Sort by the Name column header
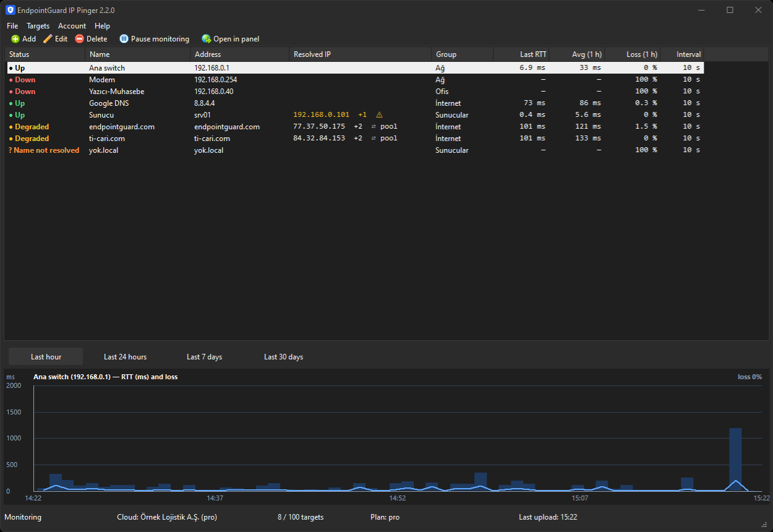The image size is (773, 532). pos(137,54)
